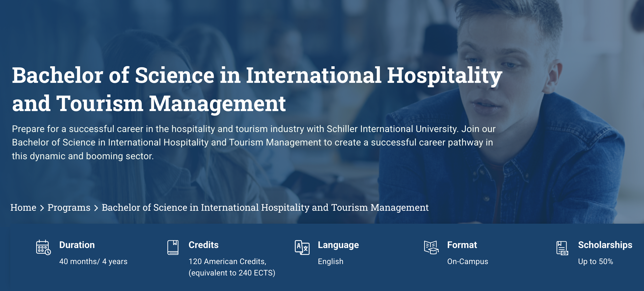This screenshot has height=291, width=644.
Task: Click the main program title heading
Action: click(x=257, y=89)
